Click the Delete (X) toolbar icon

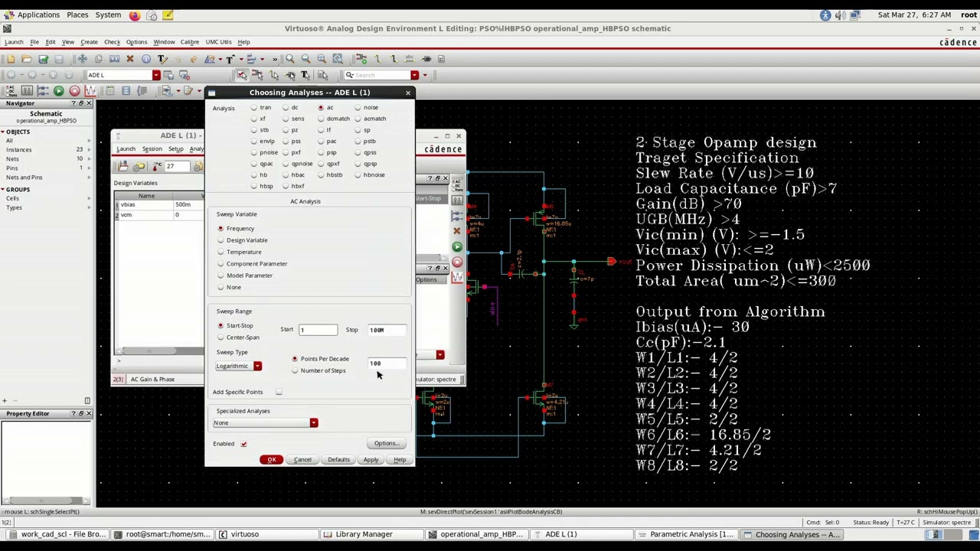coord(129,59)
